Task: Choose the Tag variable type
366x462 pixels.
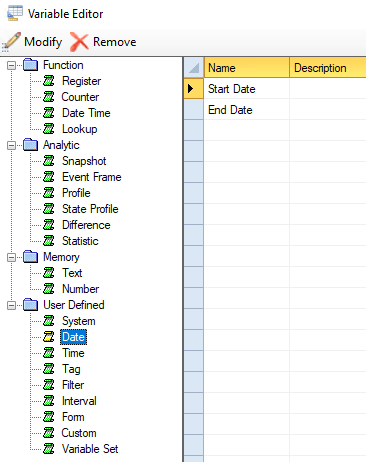Action: (71, 369)
